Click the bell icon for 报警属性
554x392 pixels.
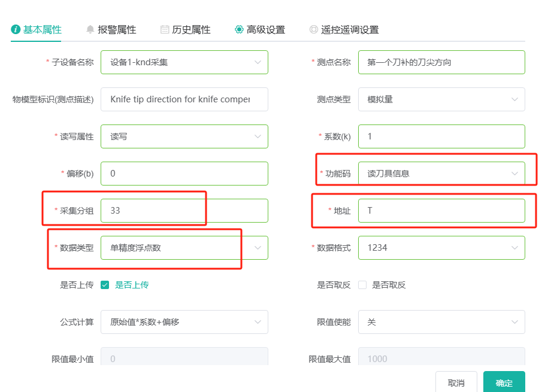(x=90, y=30)
